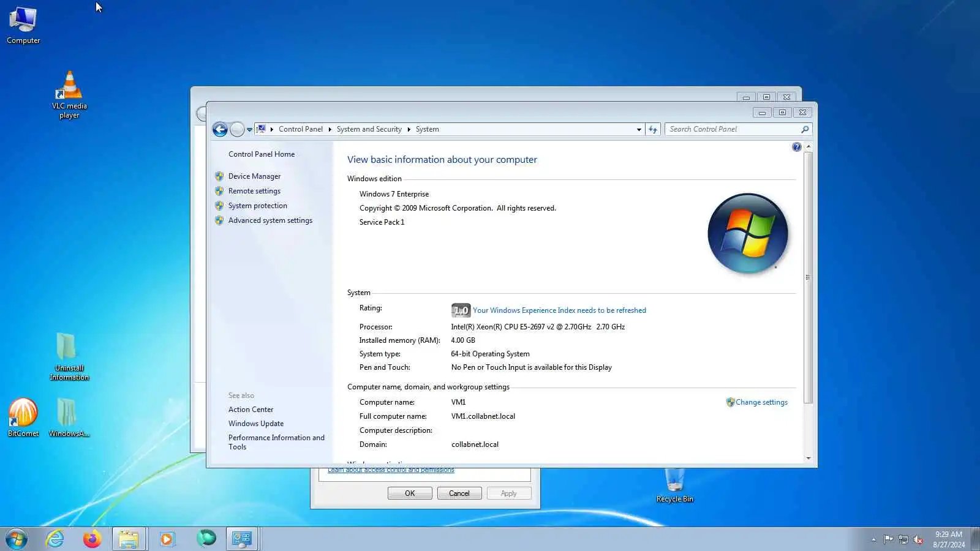
Task: Launch VLC media player shortcut
Action: tap(69, 95)
